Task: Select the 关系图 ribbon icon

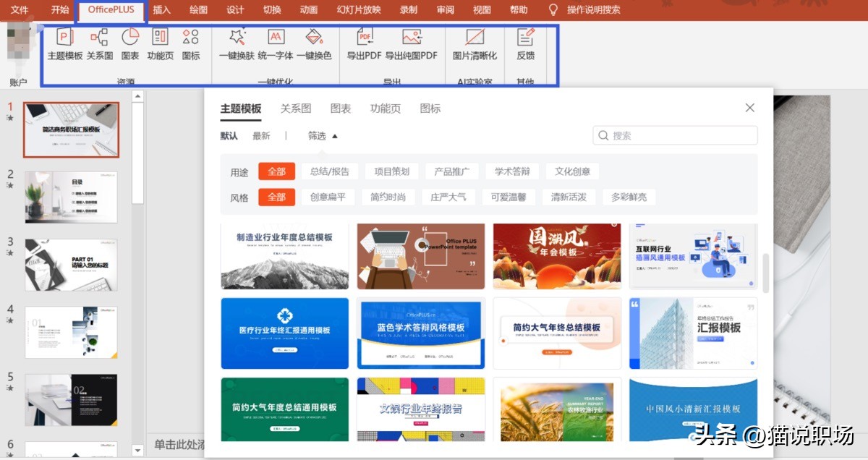Action: (x=98, y=45)
